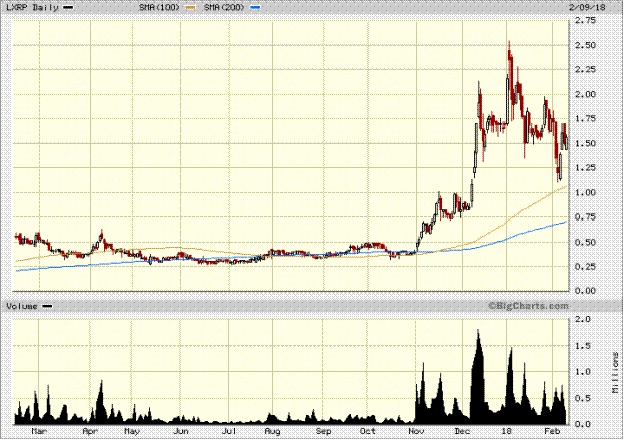624x442 pixels.
Task: Click the 1.25 price axis label
Action: 585,168
